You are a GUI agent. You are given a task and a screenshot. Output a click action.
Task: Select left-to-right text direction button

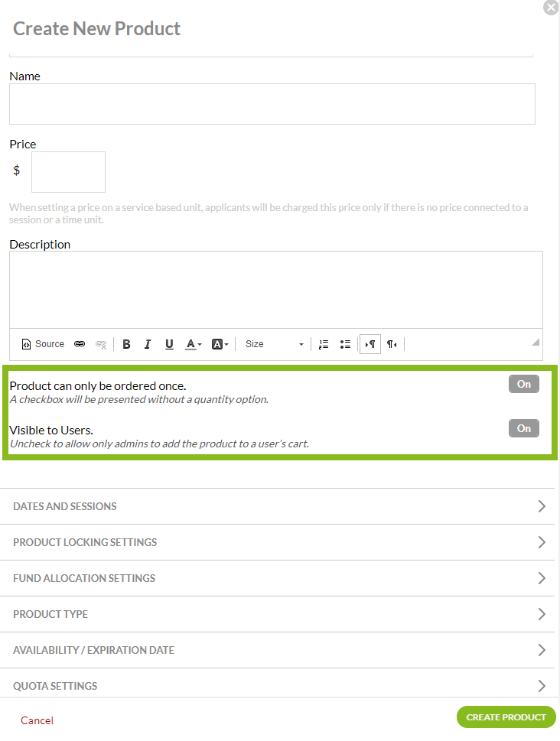(370, 344)
